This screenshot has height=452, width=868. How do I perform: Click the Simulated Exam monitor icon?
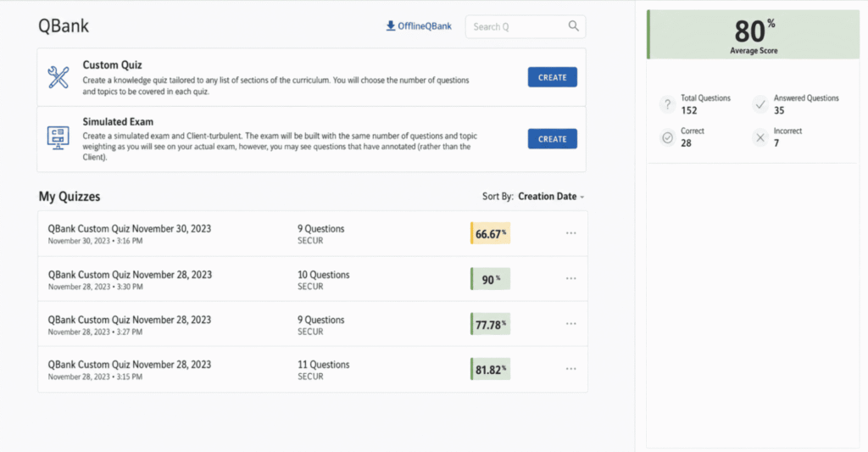(x=58, y=138)
